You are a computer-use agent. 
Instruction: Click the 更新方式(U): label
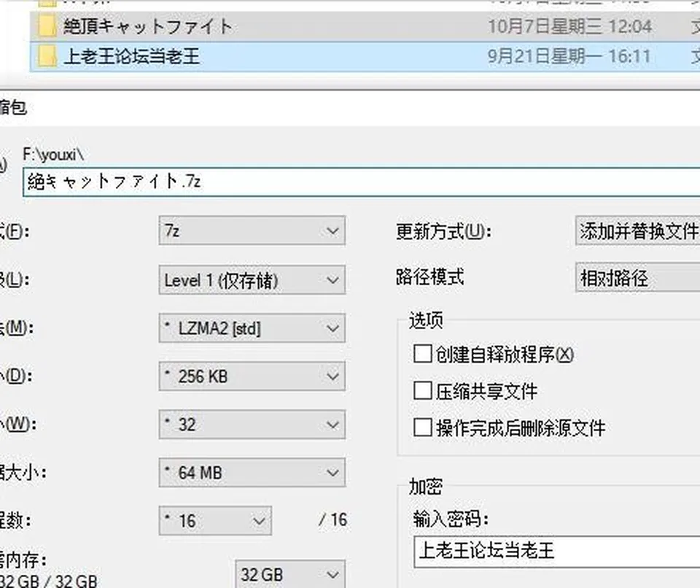point(443,231)
